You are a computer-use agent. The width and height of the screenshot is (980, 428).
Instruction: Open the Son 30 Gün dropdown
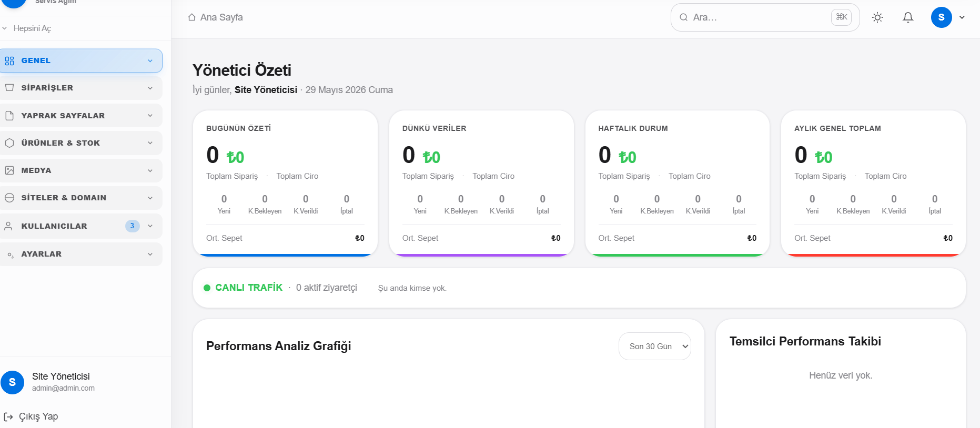[655, 346]
